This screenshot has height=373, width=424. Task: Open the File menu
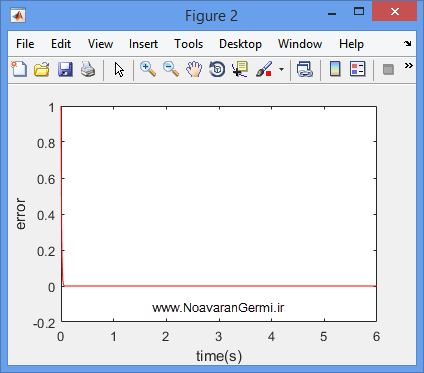[25, 44]
